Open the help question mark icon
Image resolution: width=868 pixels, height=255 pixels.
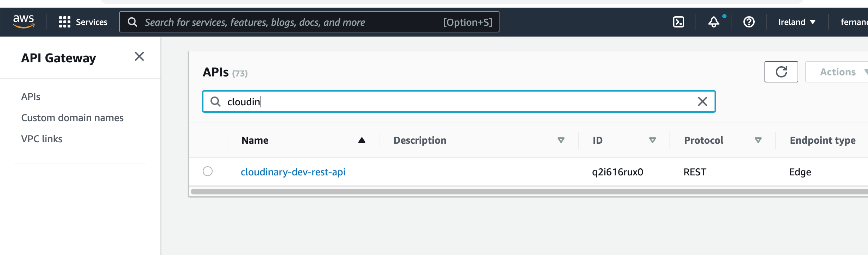pyautogui.click(x=749, y=22)
